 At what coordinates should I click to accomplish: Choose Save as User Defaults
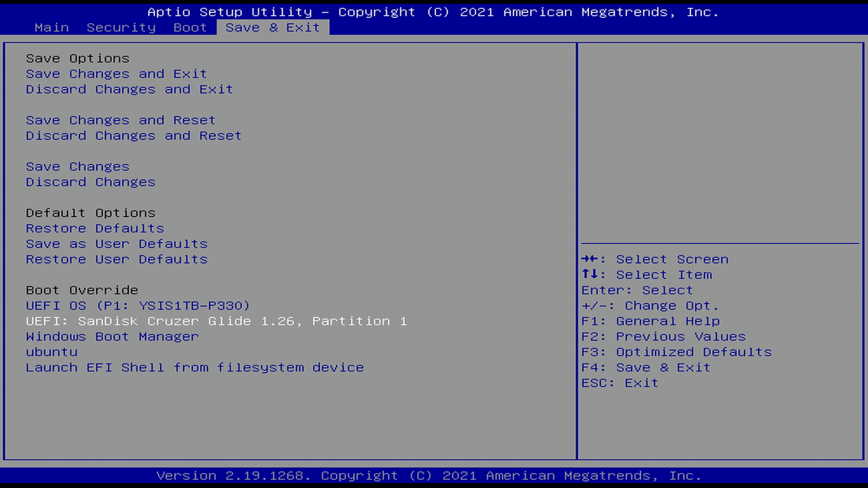[117, 244]
